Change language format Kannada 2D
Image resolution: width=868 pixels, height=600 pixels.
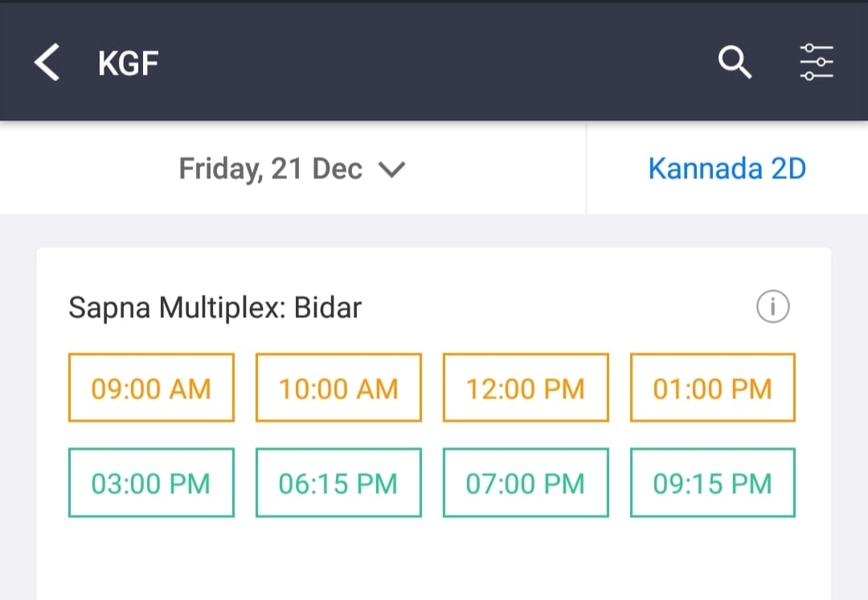727,168
